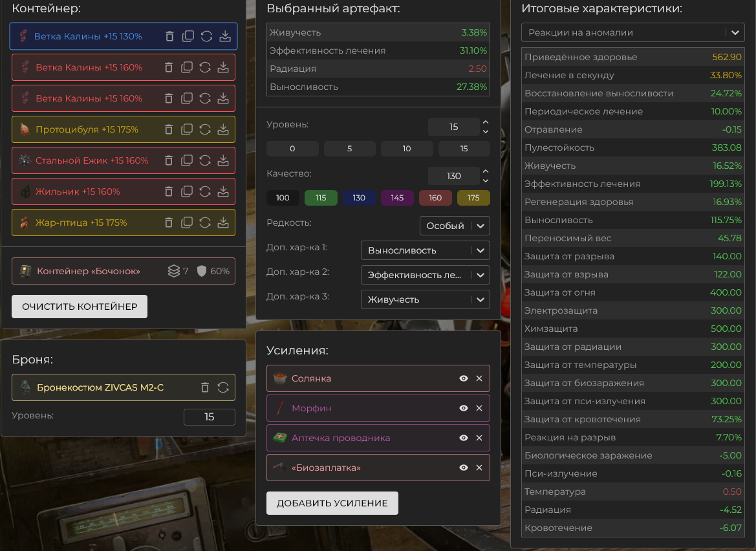Image resolution: width=756 pixels, height=551 pixels.
Task: Expand the Доп. хар-ка 1 Выносливость dropdown
Action: 425,250
